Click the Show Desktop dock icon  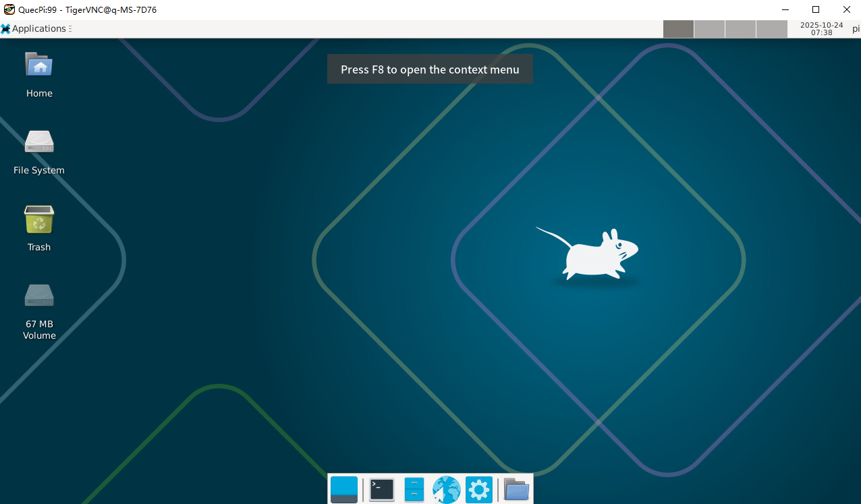pyautogui.click(x=344, y=489)
